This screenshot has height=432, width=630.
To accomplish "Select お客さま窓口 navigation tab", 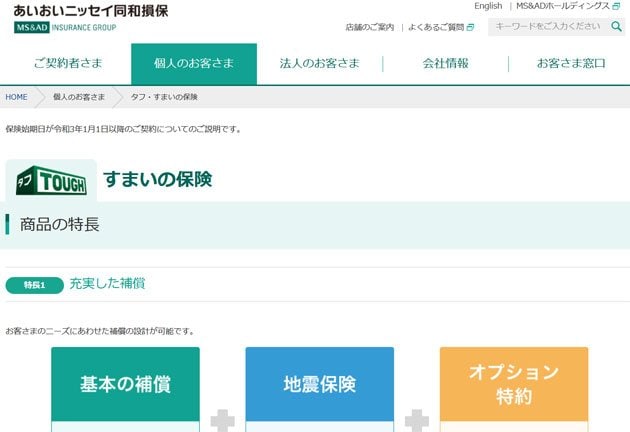I will (x=571, y=63).
